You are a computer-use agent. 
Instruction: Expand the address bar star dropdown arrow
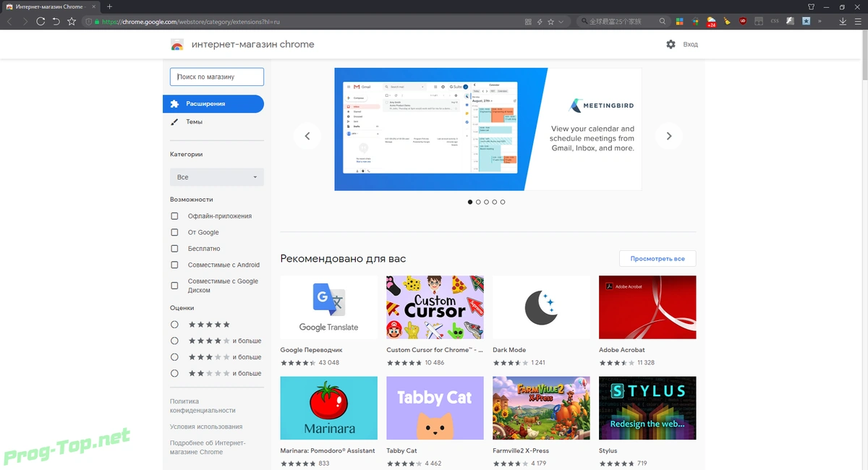(561, 22)
